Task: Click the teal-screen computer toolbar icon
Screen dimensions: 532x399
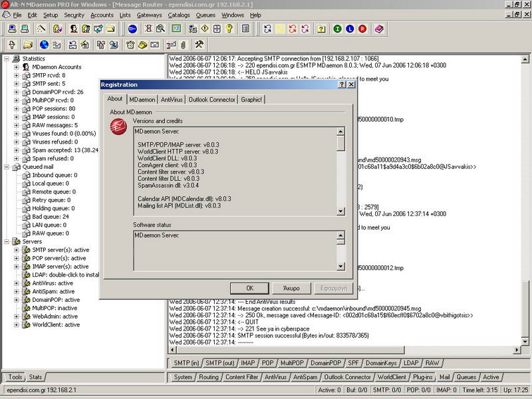Action: coord(25,29)
